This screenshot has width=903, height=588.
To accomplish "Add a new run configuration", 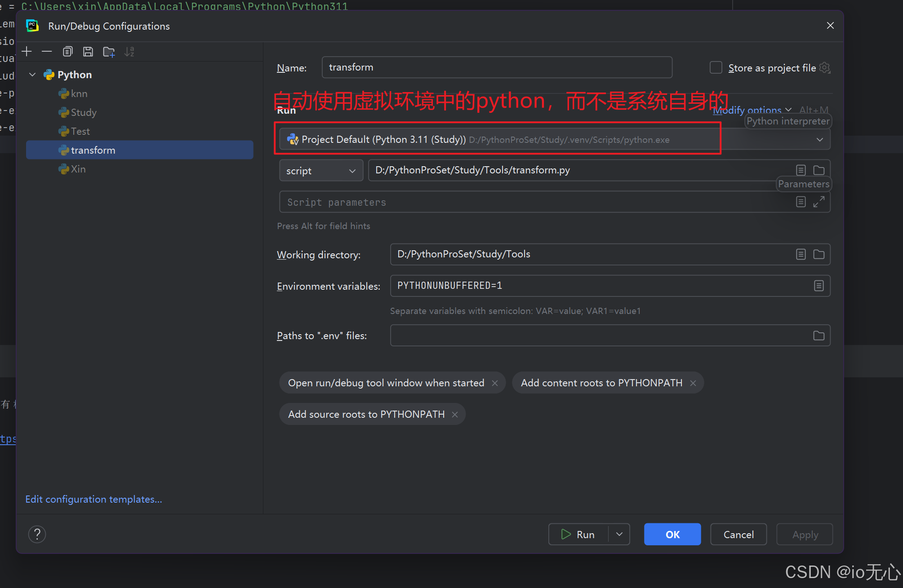I will (x=27, y=51).
